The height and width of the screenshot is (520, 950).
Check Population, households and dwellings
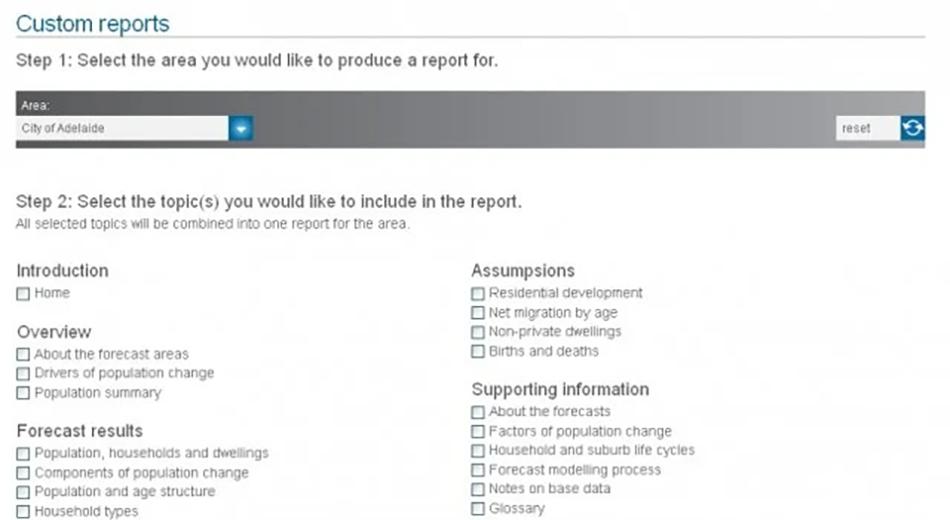tap(23, 454)
